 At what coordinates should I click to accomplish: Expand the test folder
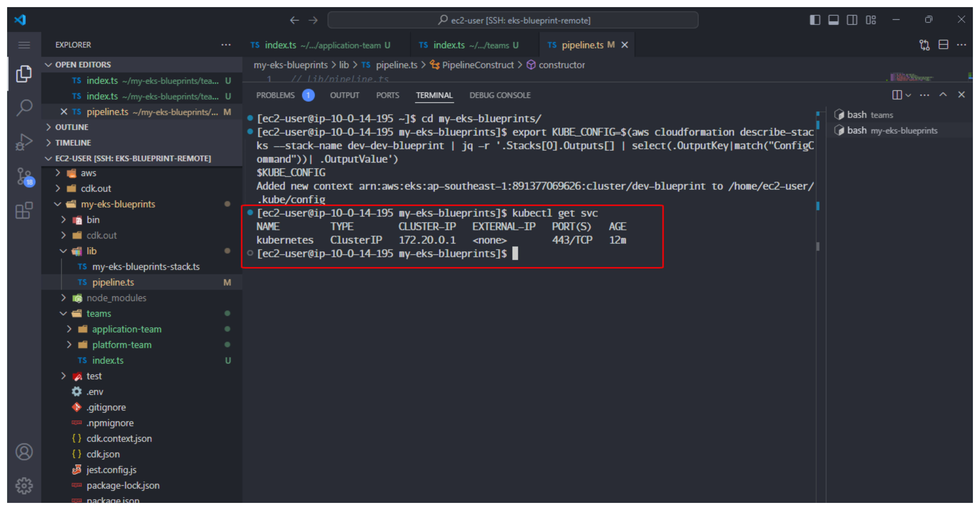tap(142, 376)
